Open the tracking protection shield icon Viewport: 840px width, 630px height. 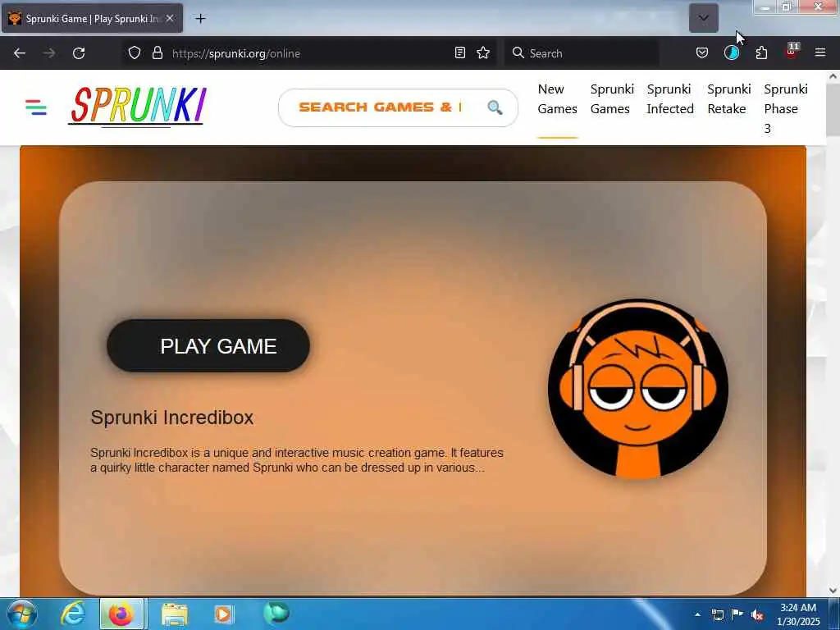click(135, 52)
